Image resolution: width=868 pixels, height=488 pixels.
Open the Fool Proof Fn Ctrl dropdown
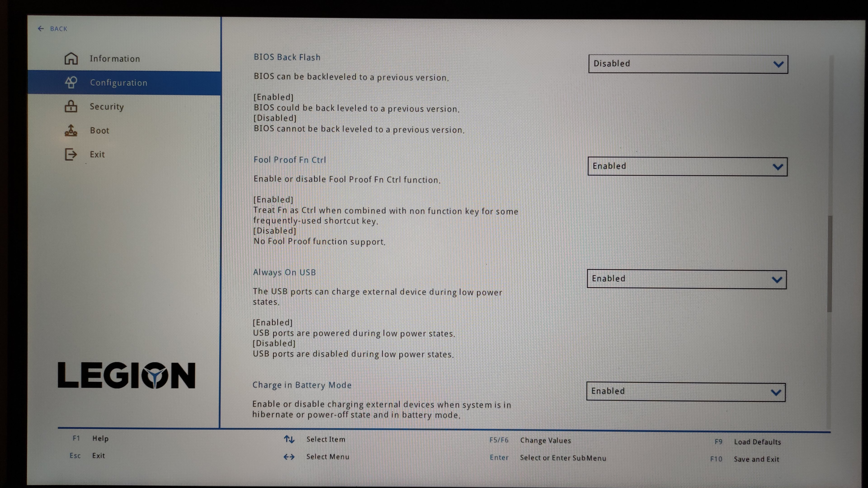click(x=687, y=166)
